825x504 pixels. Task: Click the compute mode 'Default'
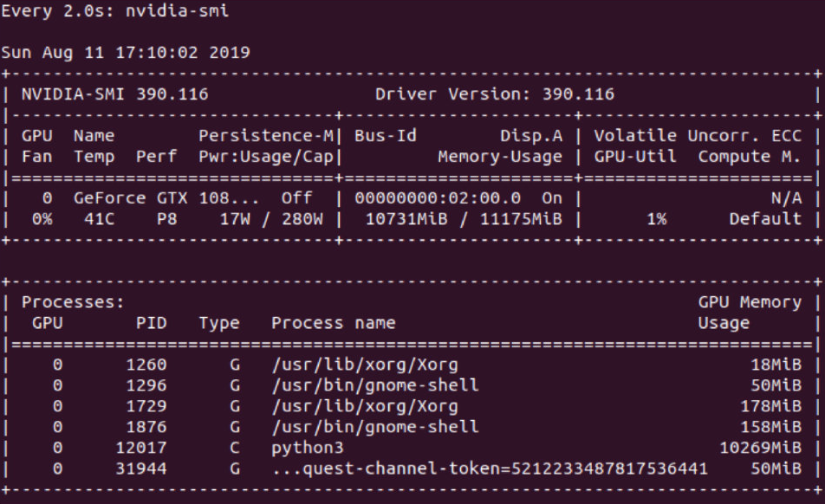pyautogui.click(x=765, y=219)
